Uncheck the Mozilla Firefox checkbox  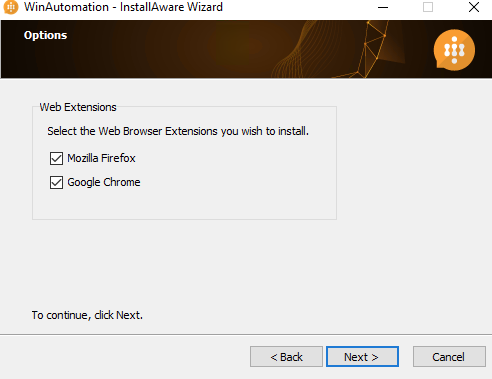coord(56,158)
